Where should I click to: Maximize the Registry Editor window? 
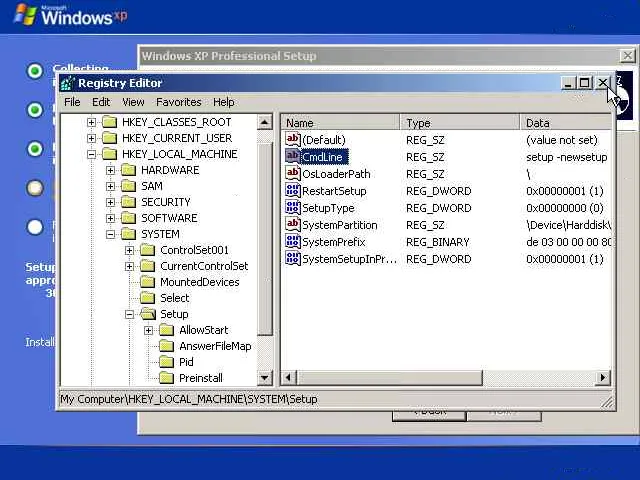tap(584, 83)
